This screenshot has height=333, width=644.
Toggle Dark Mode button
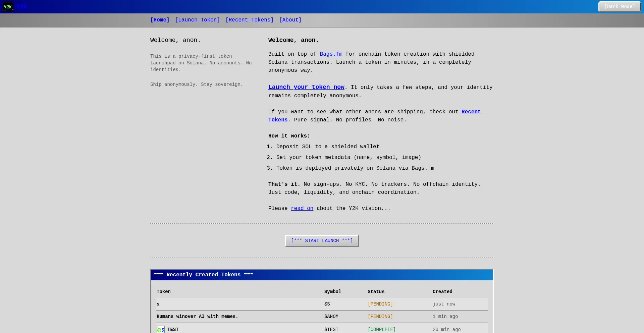point(619,7)
